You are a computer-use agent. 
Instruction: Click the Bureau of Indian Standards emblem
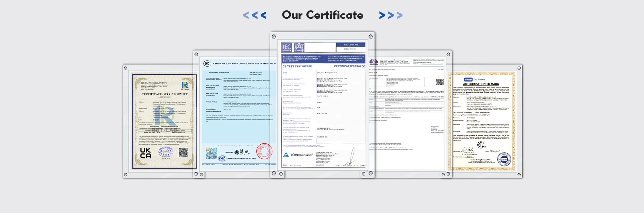click(374, 62)
